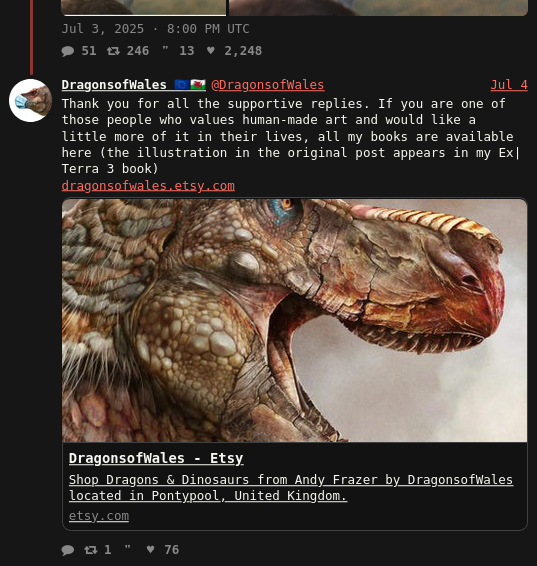537x566 pixels.
Task: Click the quote icon with 13 count
Action: pos(165,49)
